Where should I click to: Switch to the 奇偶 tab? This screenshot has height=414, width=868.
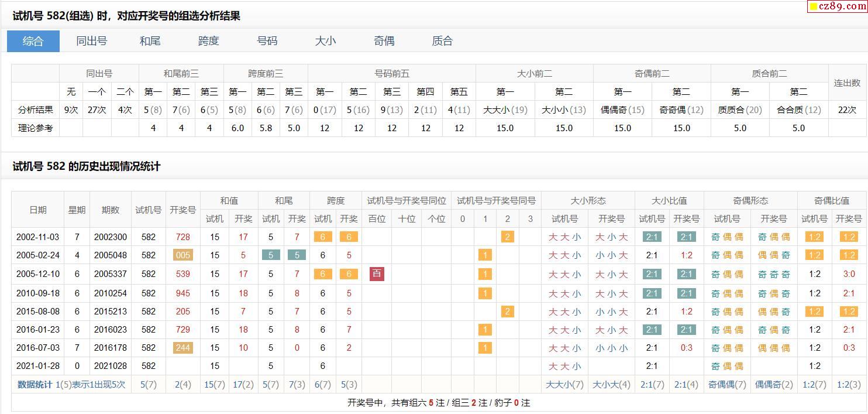384,41
